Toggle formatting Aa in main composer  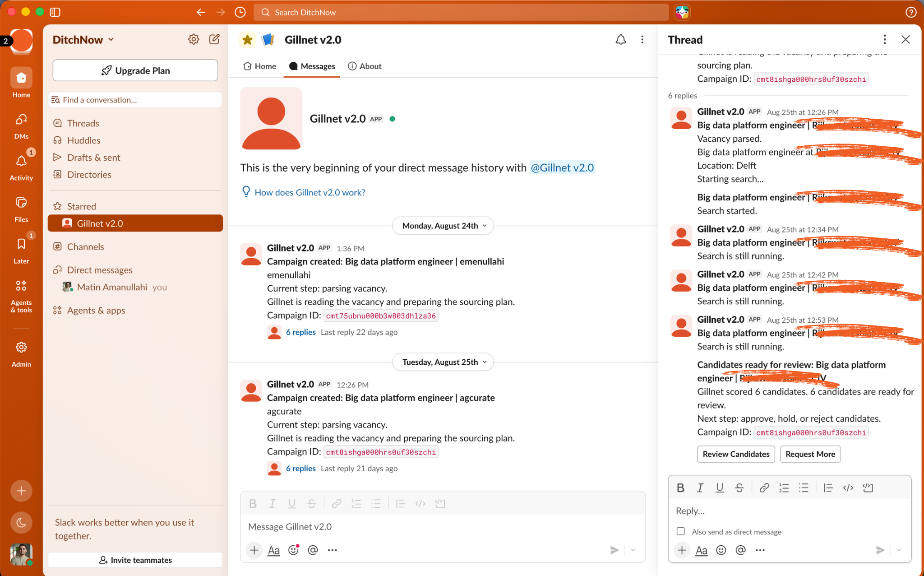coord(274,550)
